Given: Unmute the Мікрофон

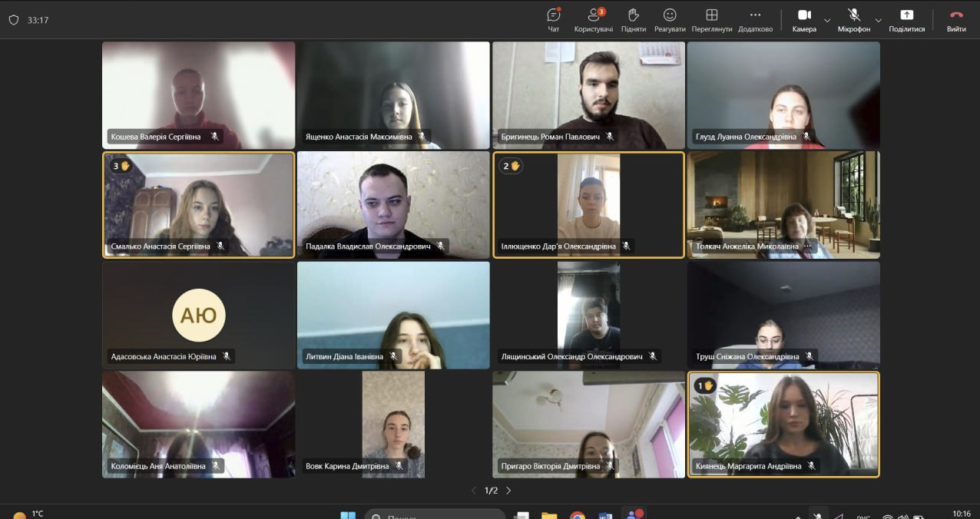Looking at the screenshot, I should 853,19.
